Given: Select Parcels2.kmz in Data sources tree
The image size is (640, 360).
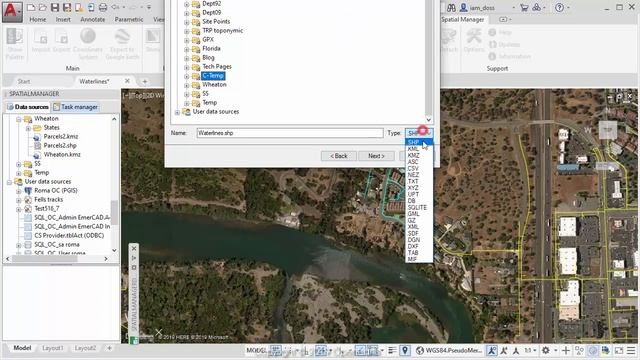Looking at the screenshot, I should [60, 137].
